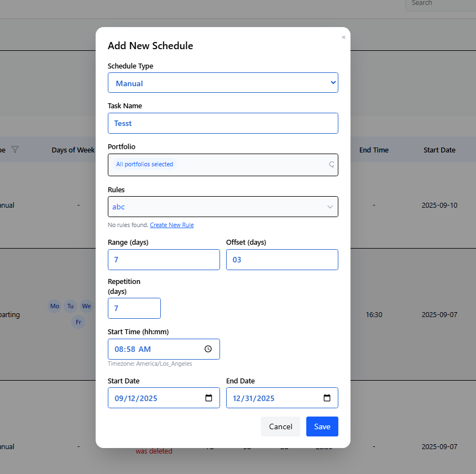The image size is (476, 474).
Task: Open the Start Date calendar picker icon
Action: (208, 398)
